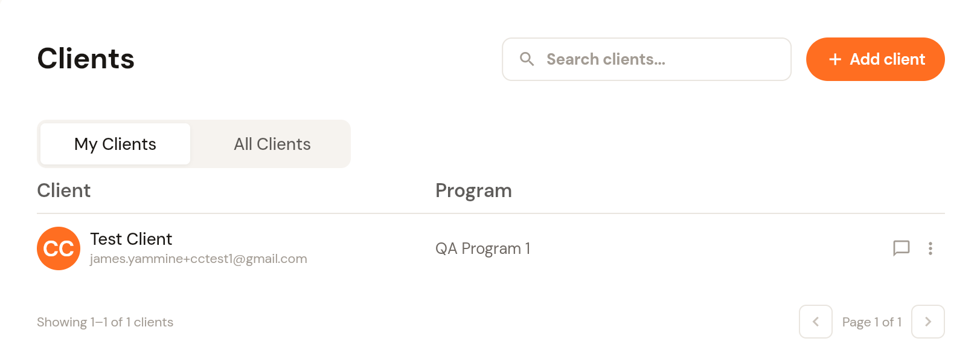The width and height of the screenshot is (980, 347).
Task: Select the My Clients tab
Action: [x=115, y=144]
